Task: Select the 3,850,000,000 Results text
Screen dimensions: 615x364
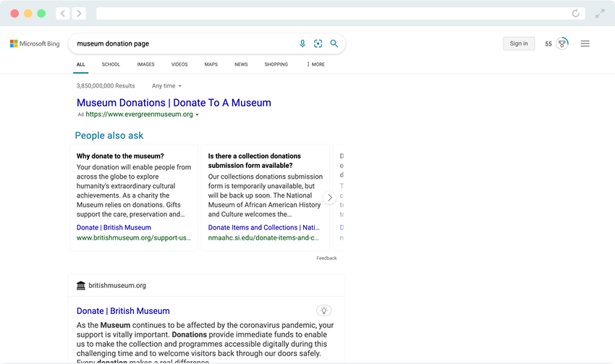Action: coord(106,86)
